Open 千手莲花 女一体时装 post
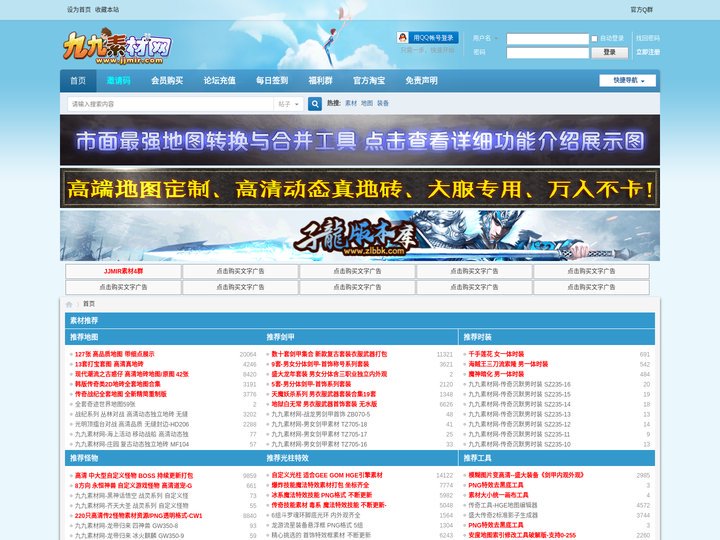 coord(496,354)
